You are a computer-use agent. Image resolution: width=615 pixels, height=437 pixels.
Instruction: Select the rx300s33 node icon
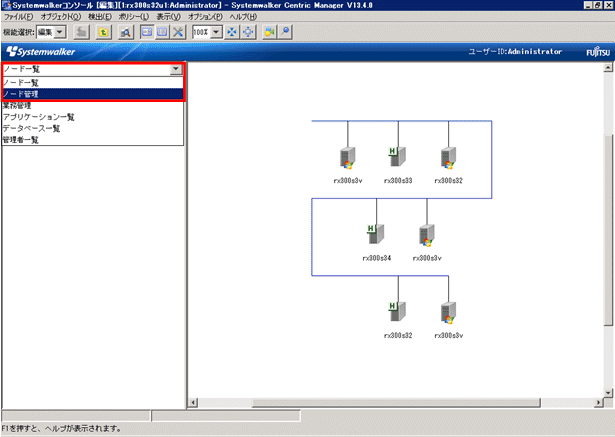[x=397, y=157]
